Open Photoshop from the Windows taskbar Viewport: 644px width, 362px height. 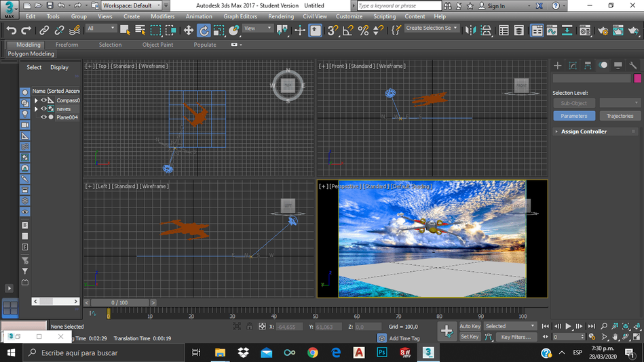coord(382,353)
